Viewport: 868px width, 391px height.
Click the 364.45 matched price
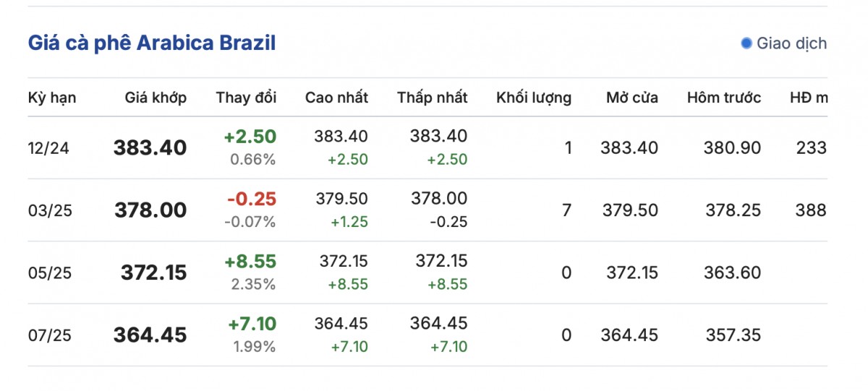(150, 335)
